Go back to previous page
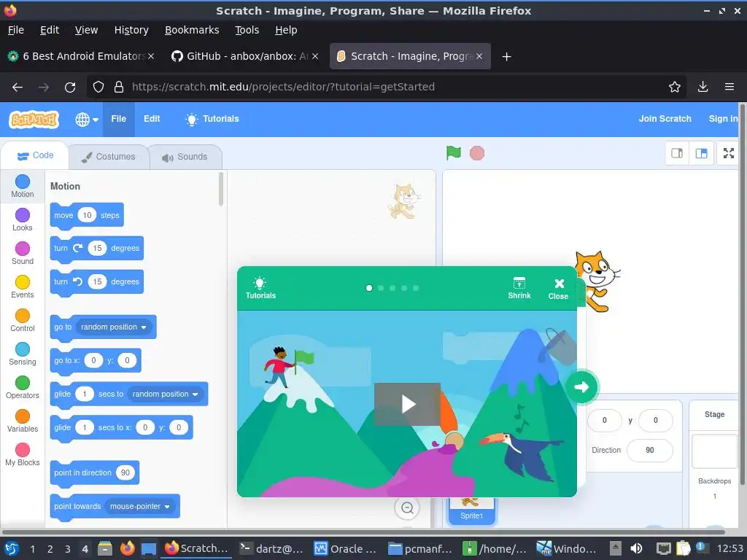This screenshot has width=747, height=560. 18,87
